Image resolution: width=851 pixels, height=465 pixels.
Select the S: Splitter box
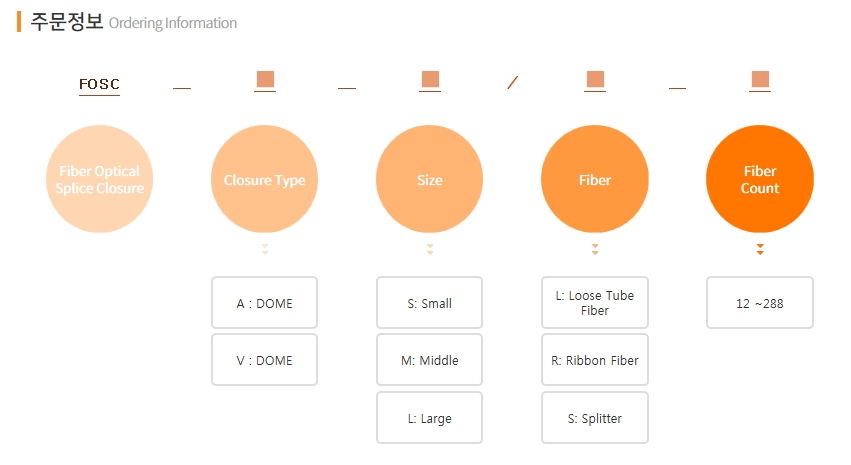[x=595, y=418]
